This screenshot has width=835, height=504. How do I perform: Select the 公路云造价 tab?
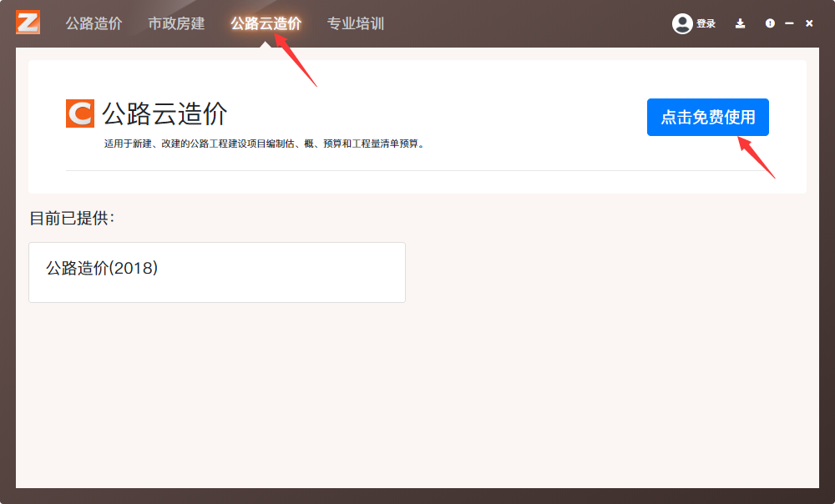266,23
